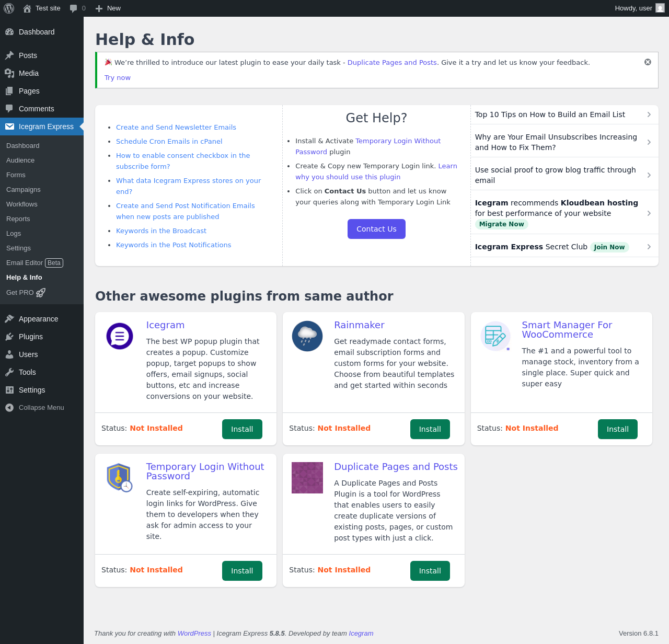Image resolution: width=669 pixels, height=644 pixels.
Task: Open Icegram team link in footer
Action: point(361,634)
